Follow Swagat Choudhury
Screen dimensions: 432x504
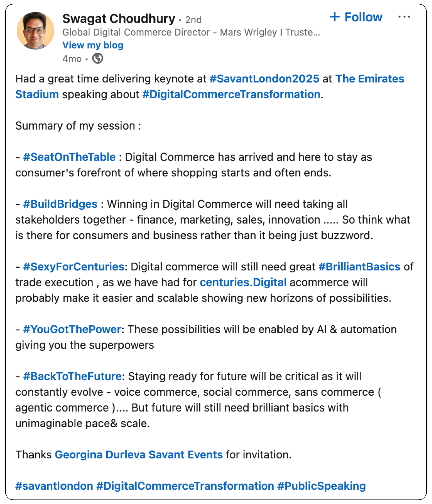(356, 17)
